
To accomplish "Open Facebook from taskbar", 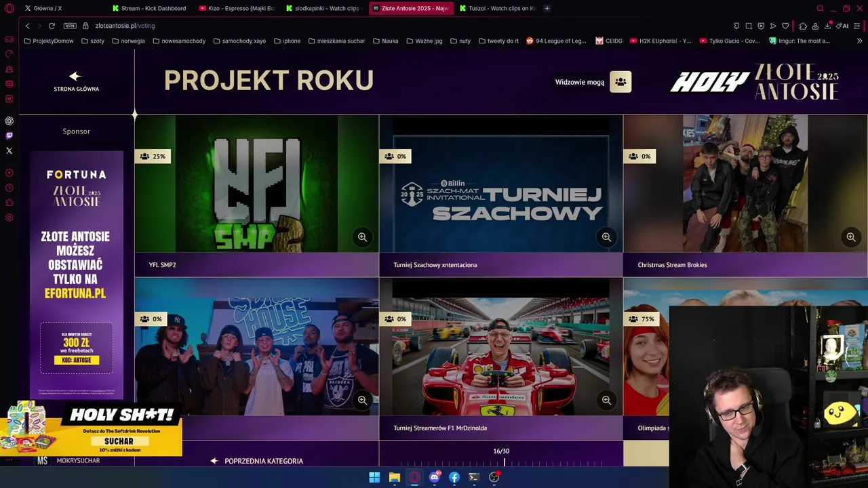I will [454, 477].
